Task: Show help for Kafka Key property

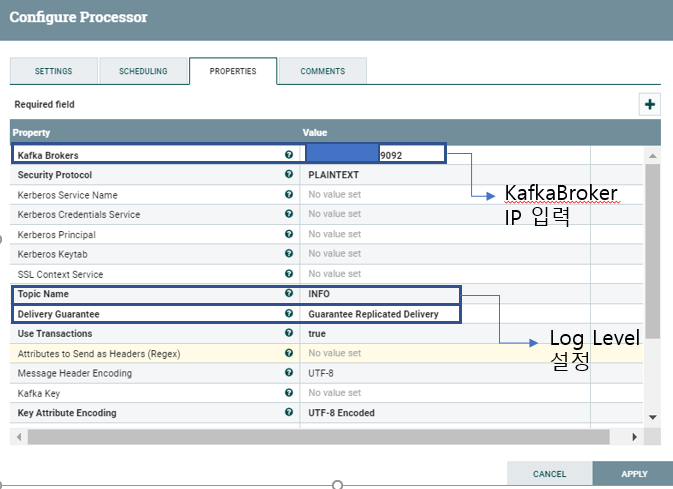Action: pyautogui.click(x=289, y=392)
